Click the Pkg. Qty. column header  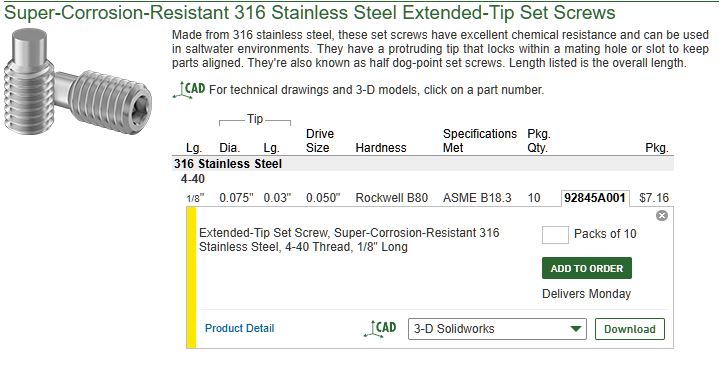(x=538, y=141)
